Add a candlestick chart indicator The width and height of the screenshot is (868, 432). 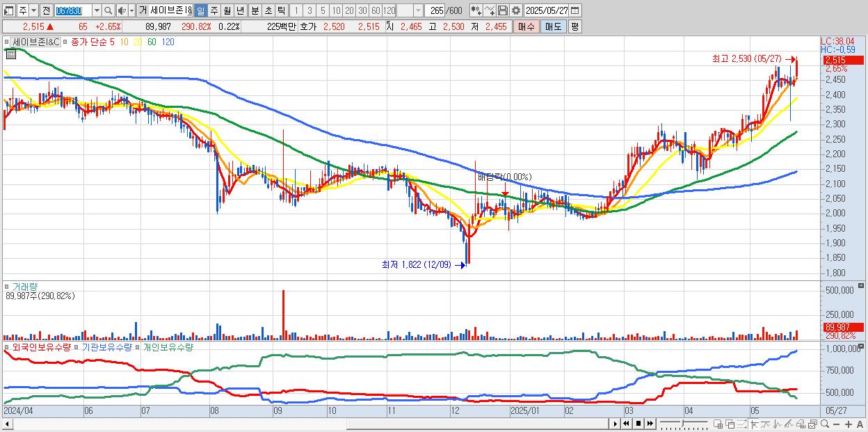pyautogui.click(x=476, y=10)
